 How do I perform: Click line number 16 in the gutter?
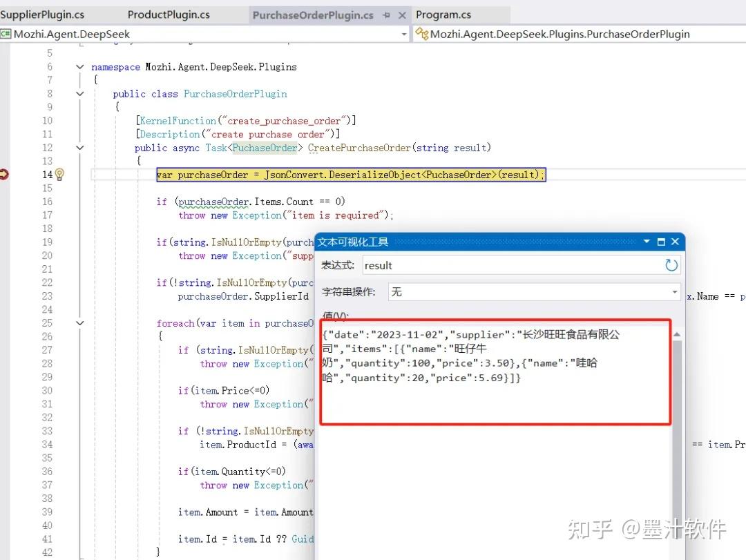click(x=47, y=202)
